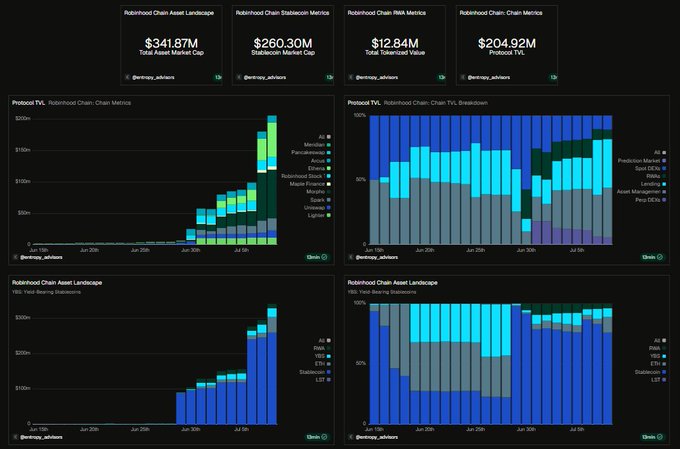The height and width of the screenshot is (449, 680).
Task: Toggle Morpho series in Chain Metrics legend
Action: point(319,192)
